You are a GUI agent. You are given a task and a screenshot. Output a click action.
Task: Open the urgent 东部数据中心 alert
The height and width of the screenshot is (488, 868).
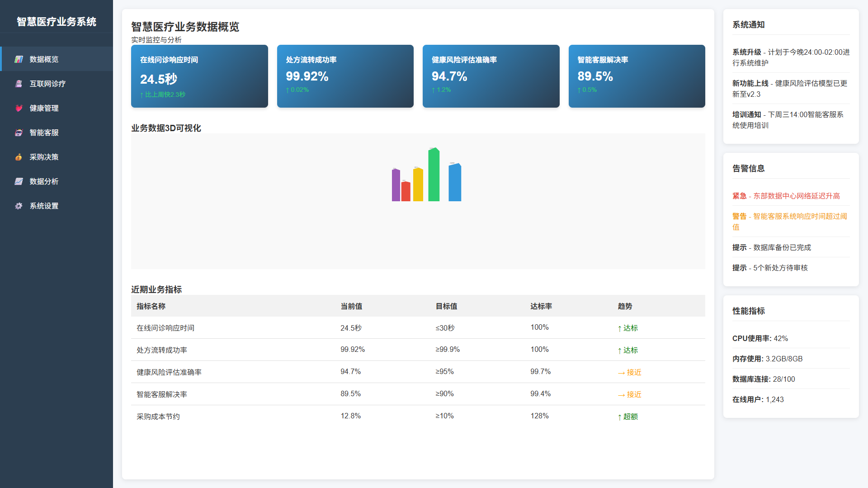(x=786, y=196)
